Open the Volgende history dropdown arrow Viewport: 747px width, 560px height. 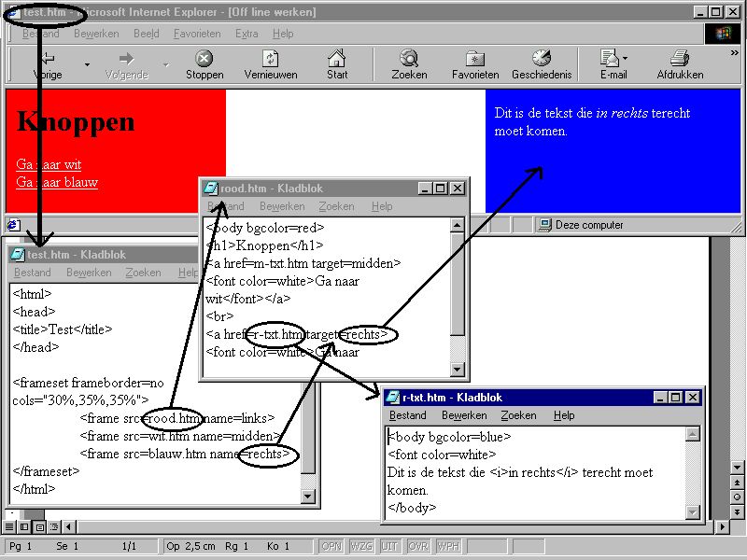[166, 64]
